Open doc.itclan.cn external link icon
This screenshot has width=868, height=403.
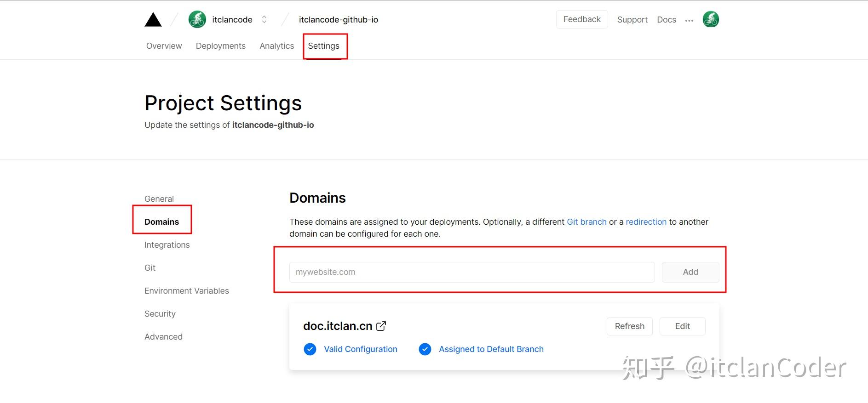coord(381,326)
